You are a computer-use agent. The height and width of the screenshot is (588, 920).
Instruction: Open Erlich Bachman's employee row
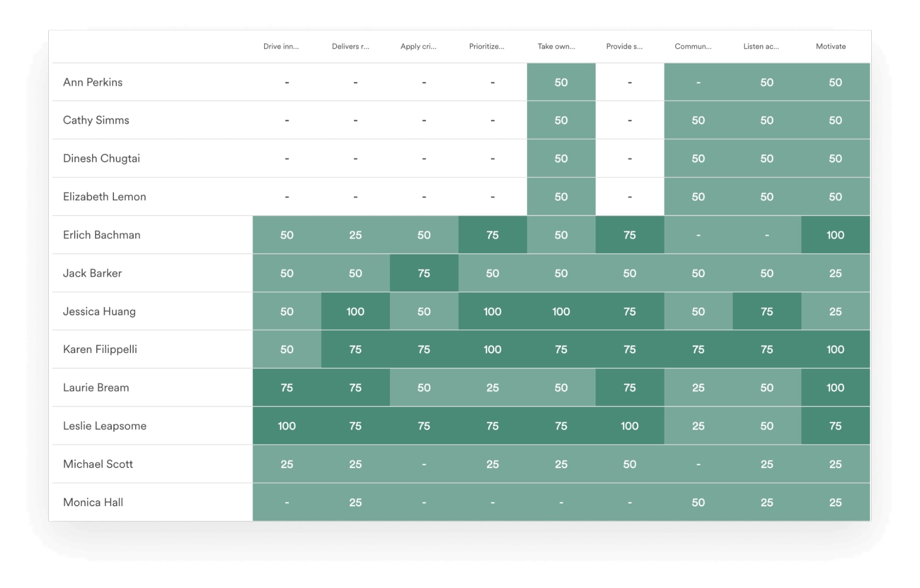coord(101,235)
